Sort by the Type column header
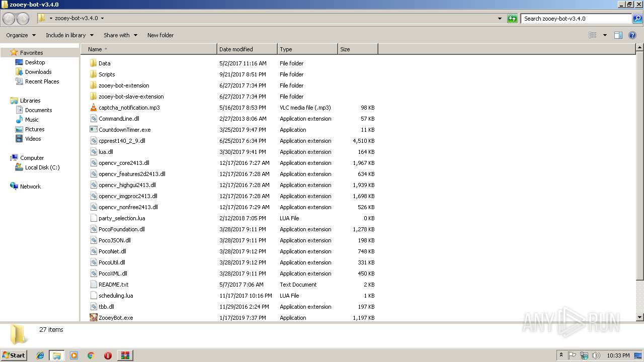 [x=307, y=49]
